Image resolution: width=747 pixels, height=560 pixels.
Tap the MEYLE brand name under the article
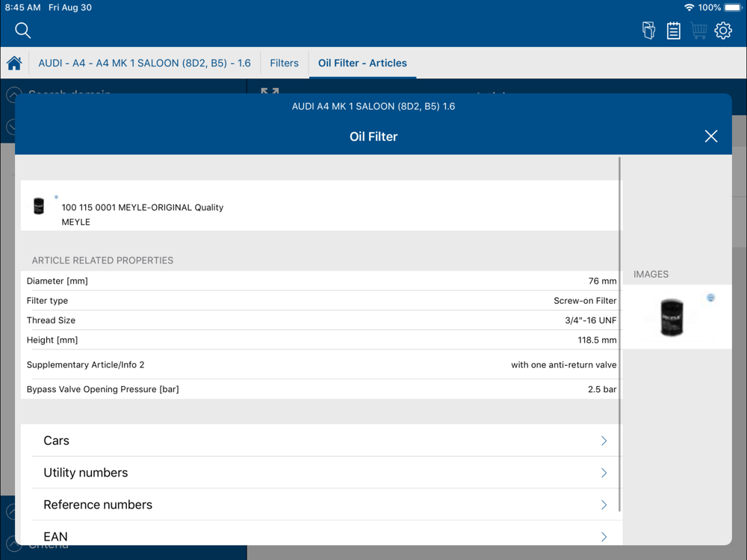coord(75,222)
